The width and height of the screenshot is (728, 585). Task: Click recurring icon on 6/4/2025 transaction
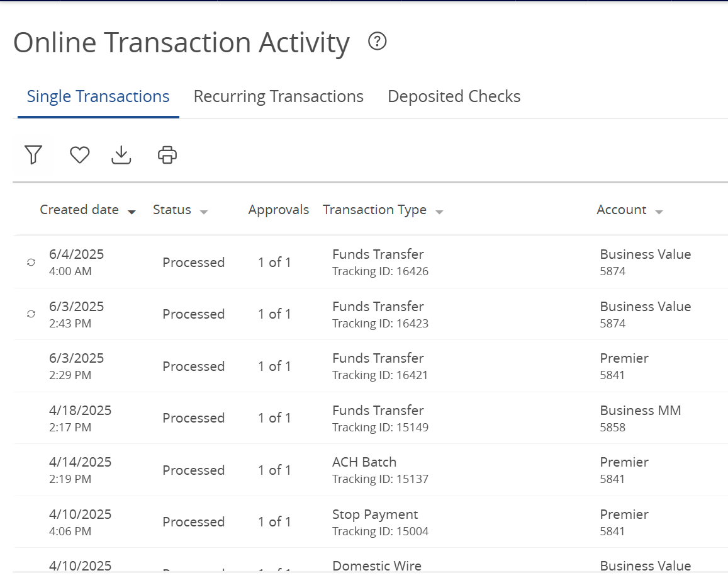coord(31,263)
